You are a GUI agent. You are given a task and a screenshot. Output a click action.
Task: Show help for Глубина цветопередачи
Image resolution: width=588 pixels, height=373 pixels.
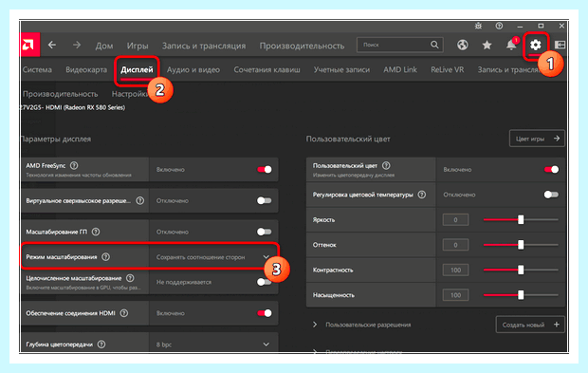point(101,345)
